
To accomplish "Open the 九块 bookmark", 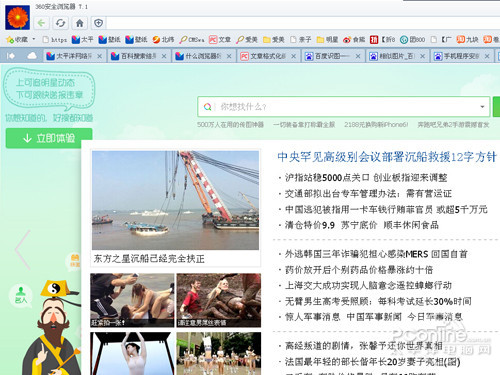I will pos(468,40).
